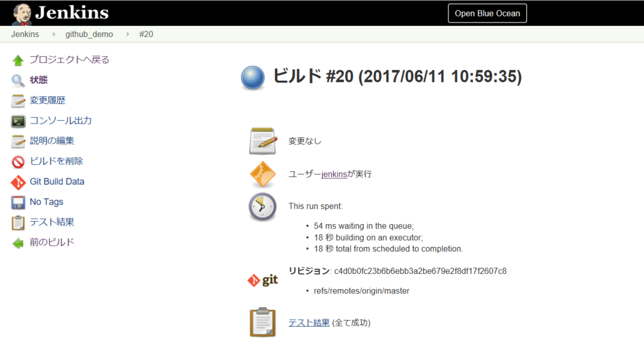
Task: Click the (全て成功) status text
Action: [x=351, y=323]
